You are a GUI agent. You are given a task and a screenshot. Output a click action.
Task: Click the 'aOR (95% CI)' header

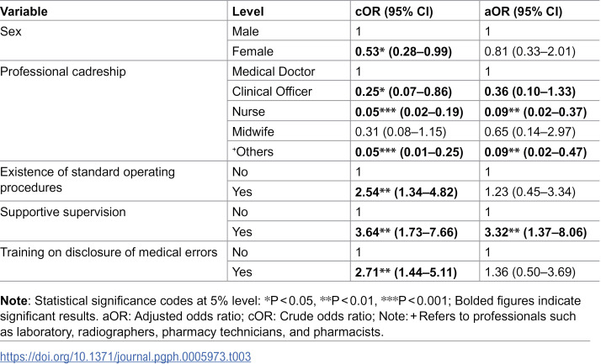524,12
